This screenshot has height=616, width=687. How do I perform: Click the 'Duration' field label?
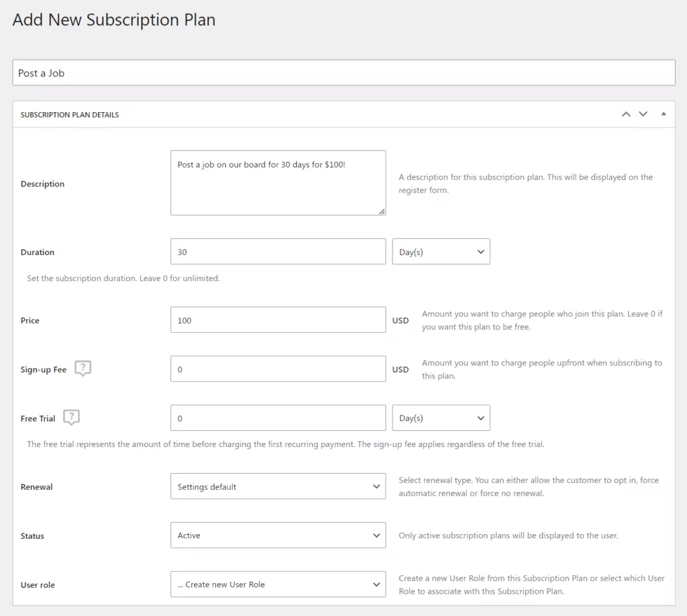(38, 252)
